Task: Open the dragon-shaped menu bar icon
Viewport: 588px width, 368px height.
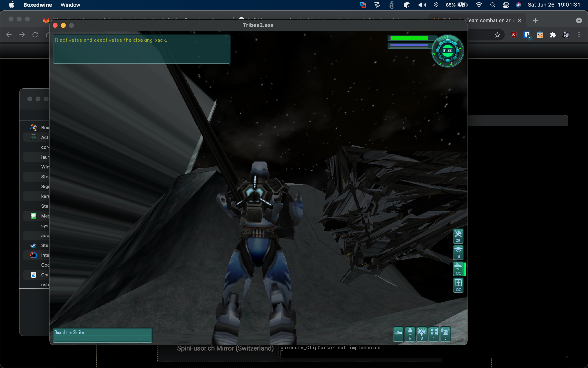Action: [x=391, y=5]
